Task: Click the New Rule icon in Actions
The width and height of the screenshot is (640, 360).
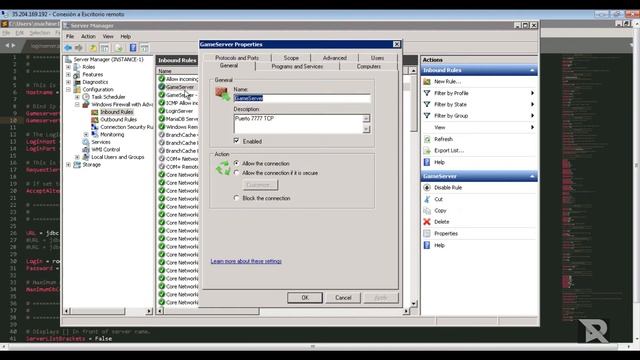Action: (427, 82)
